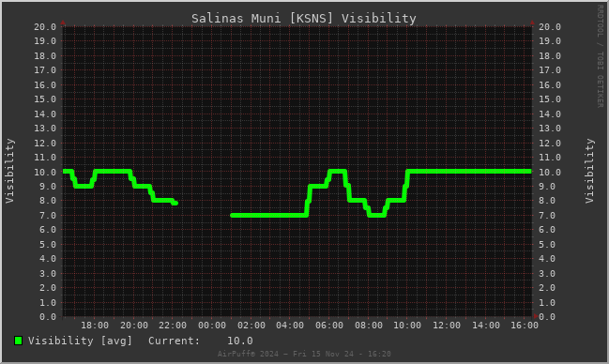Screen dimensions: 609x364
Task: Click the 0.0 tick label on the right axis
Action: (x=547, y=317)
